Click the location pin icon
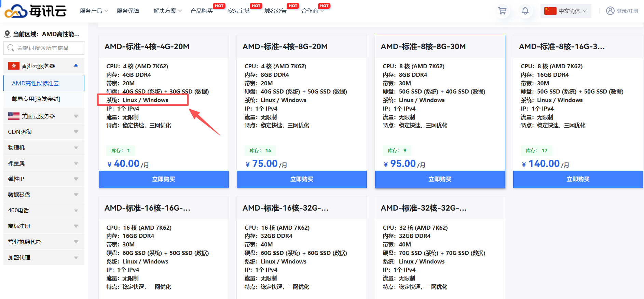The width and height of the screenshot is (644, 299). click(7, 34)
